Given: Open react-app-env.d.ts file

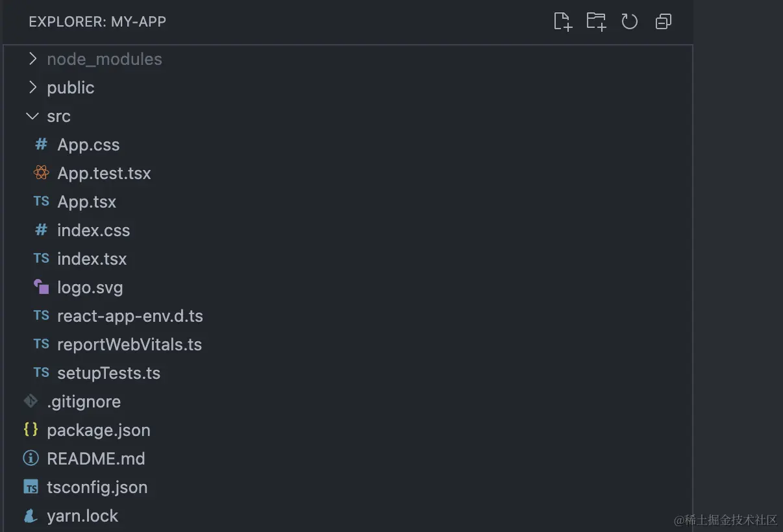Looking at the screenshot, I should pyautogui.click(x=130, y=316).
